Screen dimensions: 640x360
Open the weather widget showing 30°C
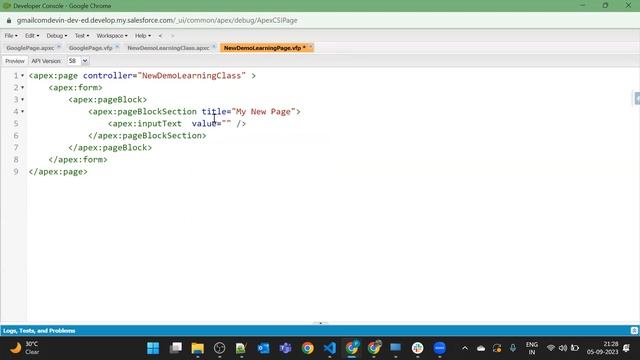(x=24, y=348)
